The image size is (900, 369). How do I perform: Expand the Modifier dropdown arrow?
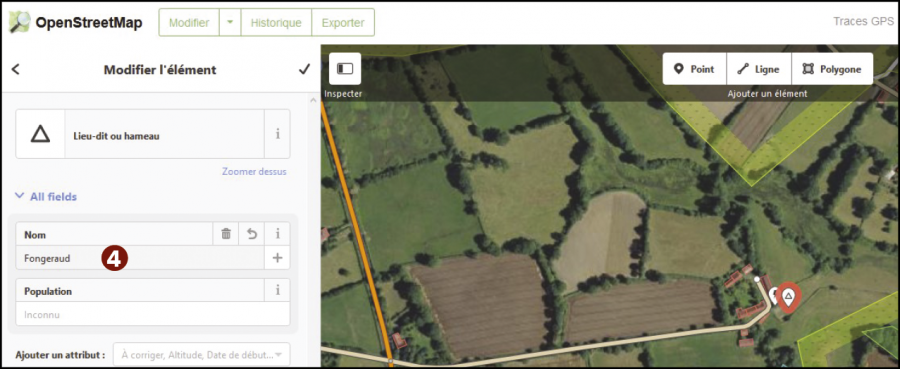[230, 22]
